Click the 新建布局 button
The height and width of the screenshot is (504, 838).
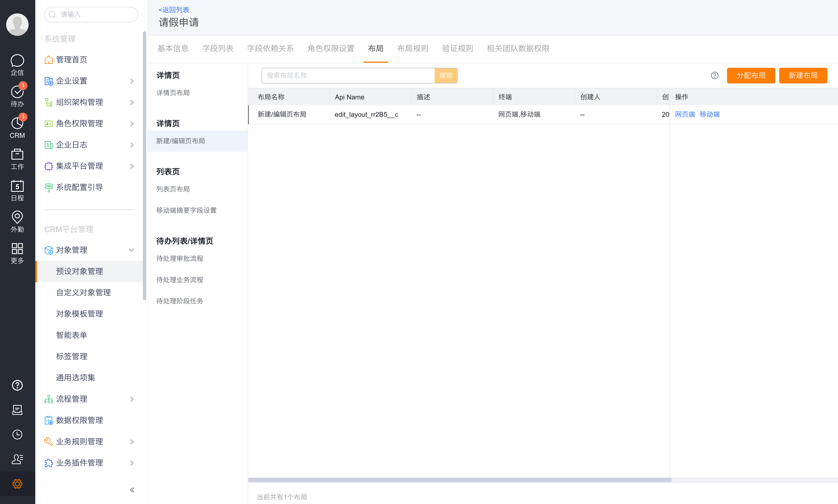[x=803, y=75]
